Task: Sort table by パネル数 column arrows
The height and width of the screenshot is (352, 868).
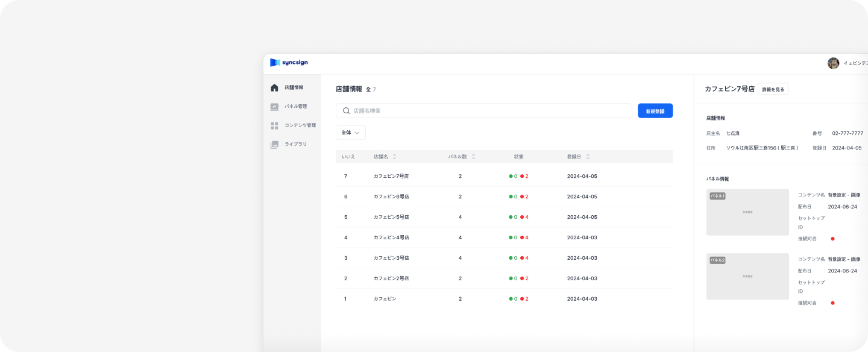Action: click(x=473, y=157)
